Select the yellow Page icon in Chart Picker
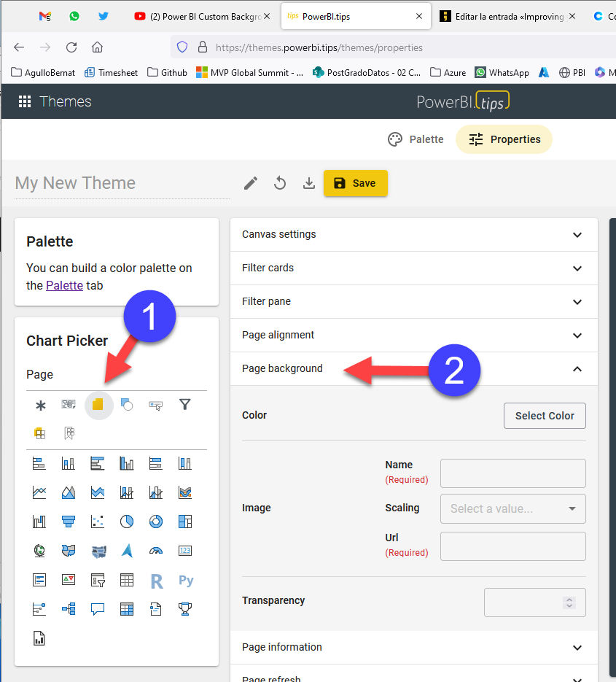Screen dimensions: 616x682 pyautogui.click(x=98, y=405)
